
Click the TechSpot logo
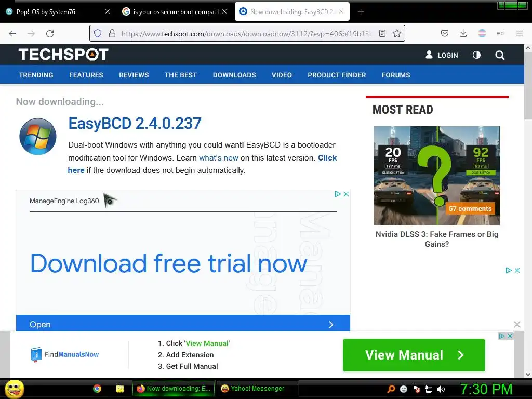63,54
